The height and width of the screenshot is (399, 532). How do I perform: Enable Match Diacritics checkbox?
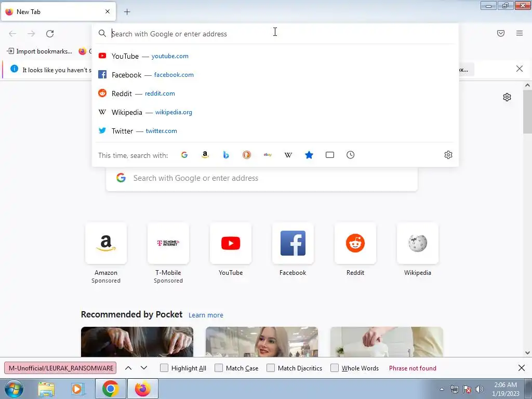[x=271, y=368]
